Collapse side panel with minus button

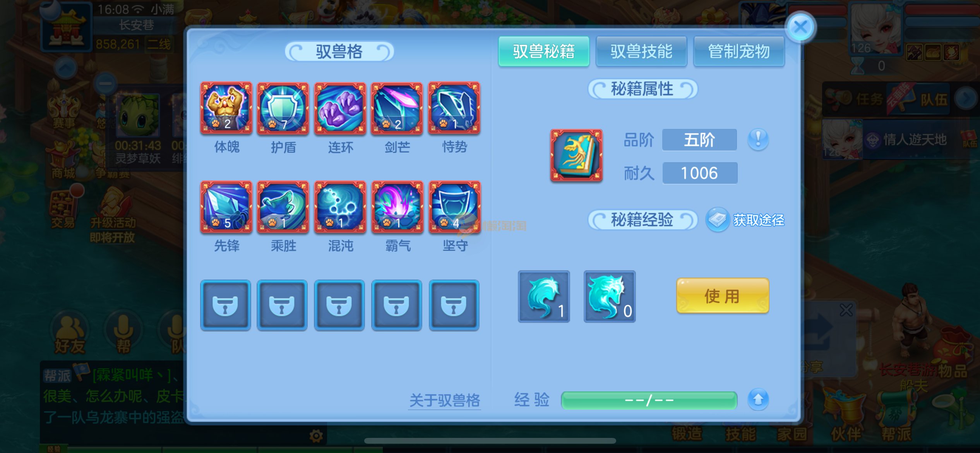(x=105, y=83)
